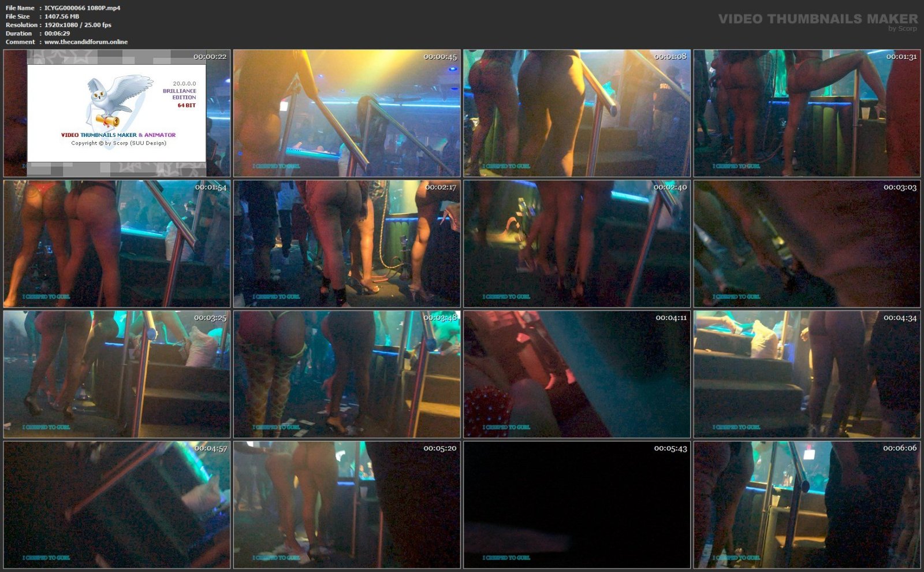Select the frame marked 00:01:54
924x572 pixels.
click(117, 244)
